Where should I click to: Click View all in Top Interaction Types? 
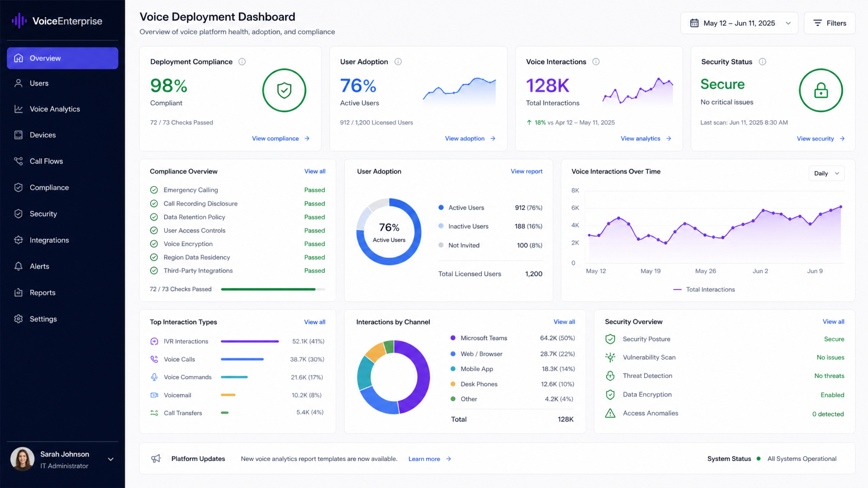pyautogui.click(x=314, y=322)
